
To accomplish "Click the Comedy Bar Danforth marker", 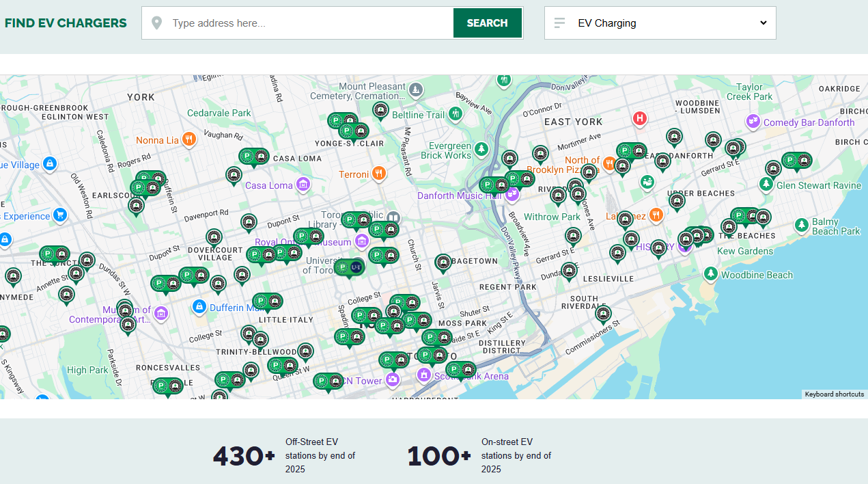I will [753, 122].
